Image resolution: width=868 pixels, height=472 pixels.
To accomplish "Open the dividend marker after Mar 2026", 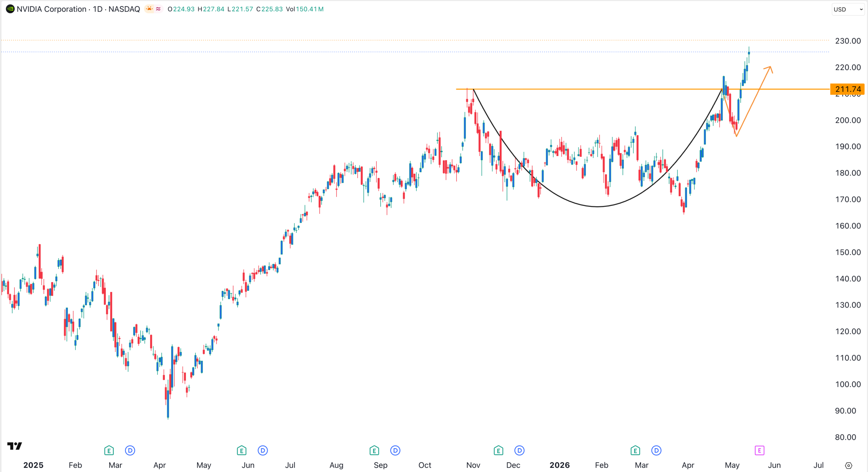I will [x=656, y=451].
